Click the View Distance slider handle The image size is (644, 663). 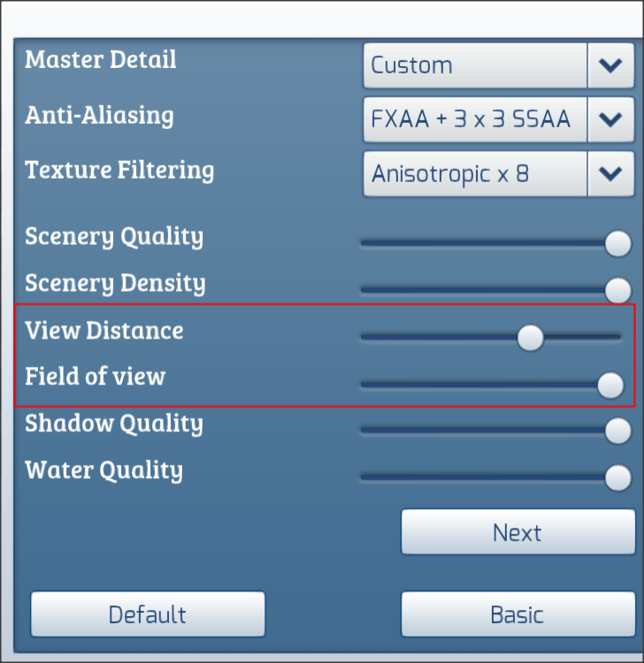(531, 338)
